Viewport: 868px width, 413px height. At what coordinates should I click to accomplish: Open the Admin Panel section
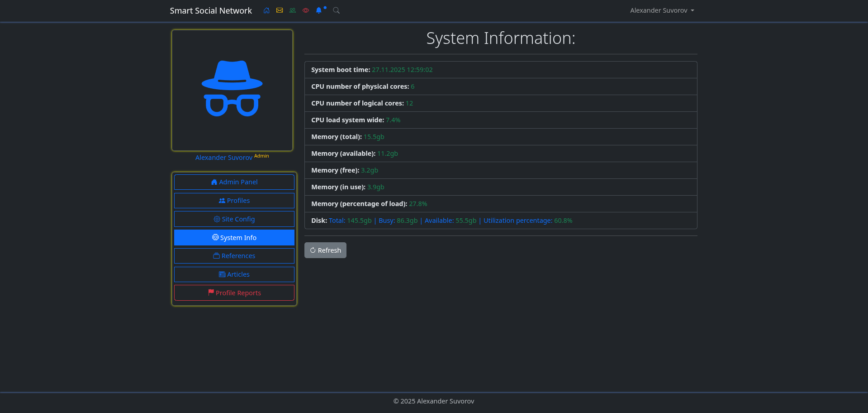click(234, 182)
